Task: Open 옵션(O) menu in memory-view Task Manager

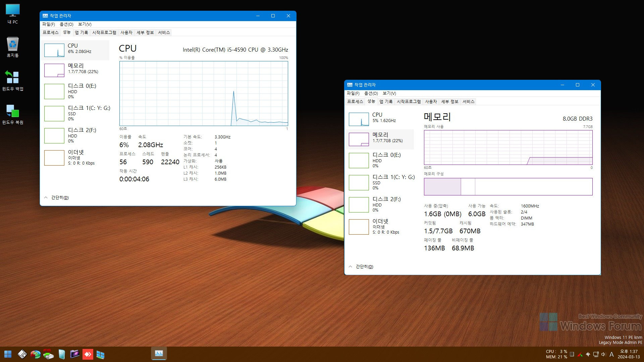Action: click(371, 93)
